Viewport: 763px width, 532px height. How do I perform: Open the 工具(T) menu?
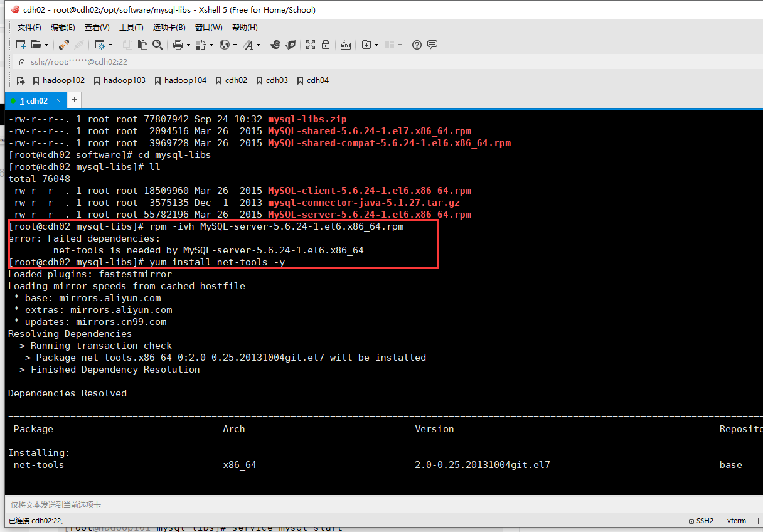tap(131, 28)
